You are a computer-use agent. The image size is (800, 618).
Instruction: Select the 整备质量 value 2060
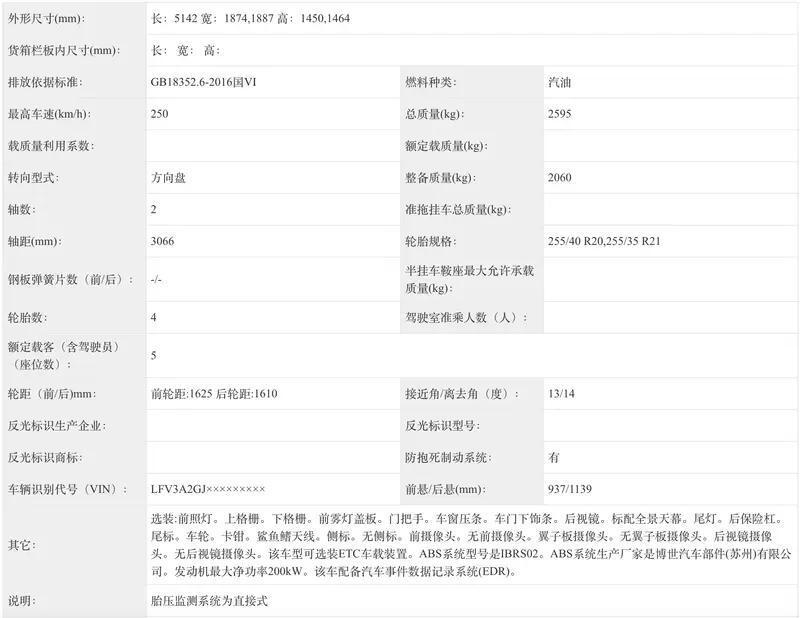tap(562, 177)
